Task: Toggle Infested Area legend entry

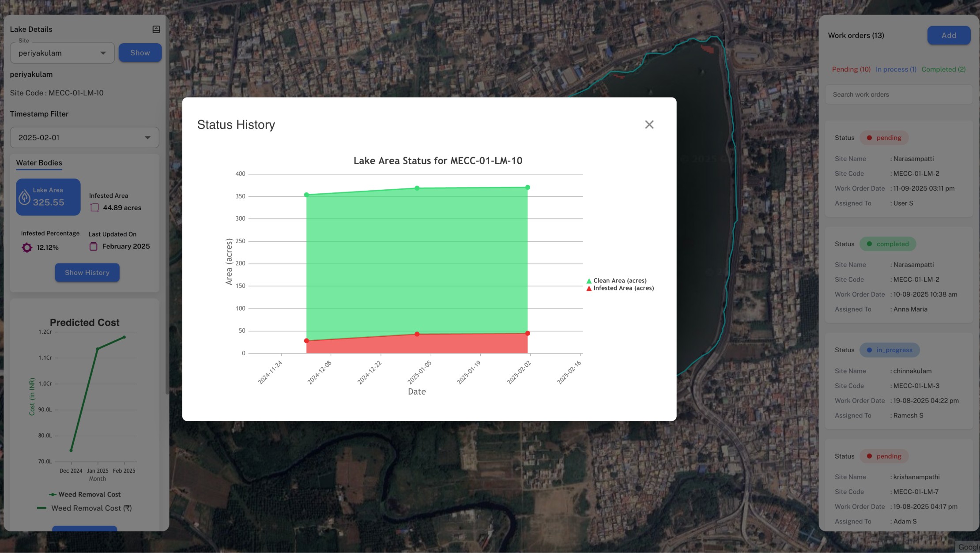Action: [x=623, y=288]
